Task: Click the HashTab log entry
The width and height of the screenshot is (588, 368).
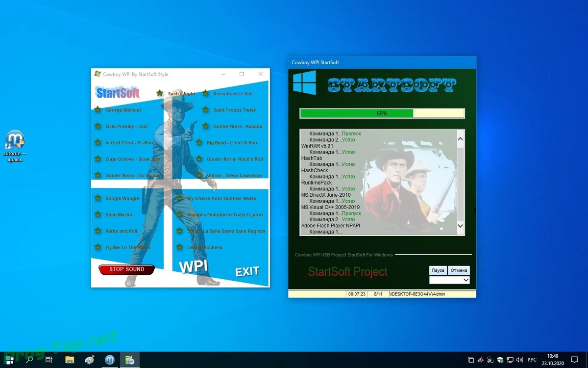Action: click(312, 158)
